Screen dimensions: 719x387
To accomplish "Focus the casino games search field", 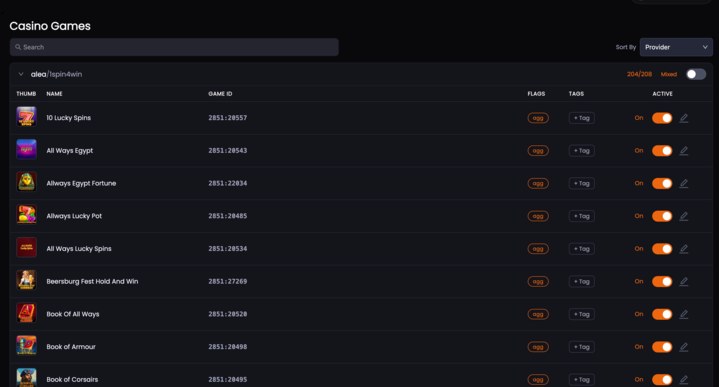I will [174, 47].
